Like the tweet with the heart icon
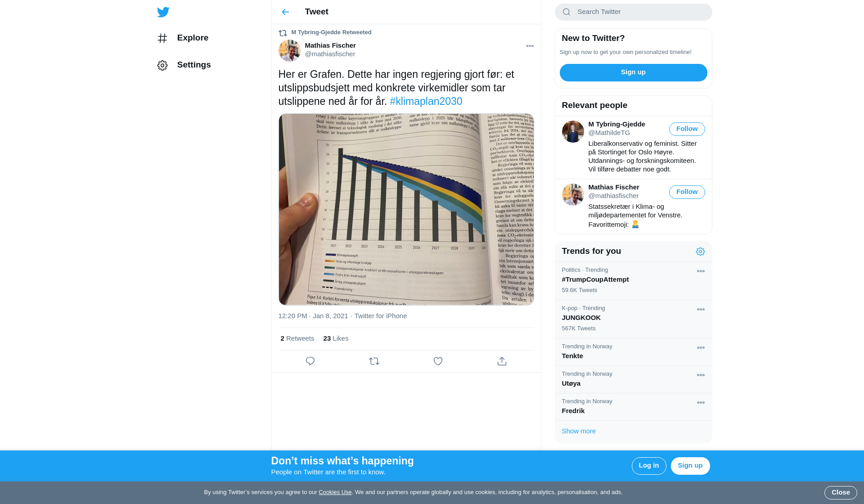Screen dimensions: 864x504 tap(438, 361)
